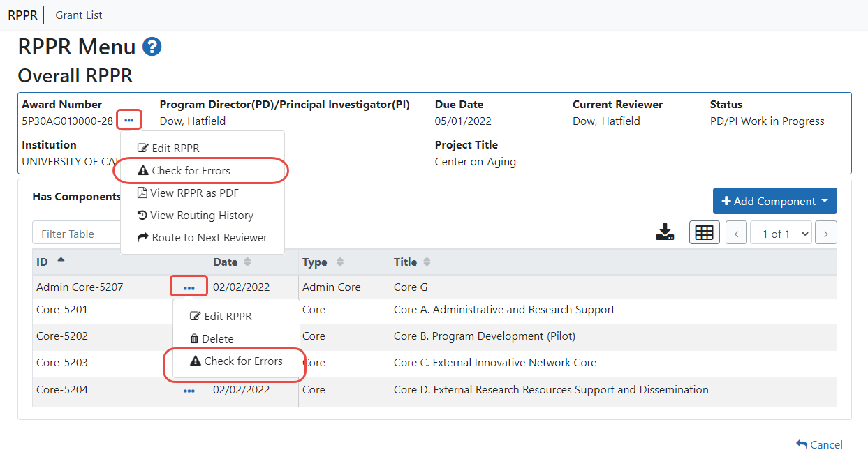Click the download table export icon
This screenshot has height=459, width=868.
pyautogui.click(x=665, y=233)
